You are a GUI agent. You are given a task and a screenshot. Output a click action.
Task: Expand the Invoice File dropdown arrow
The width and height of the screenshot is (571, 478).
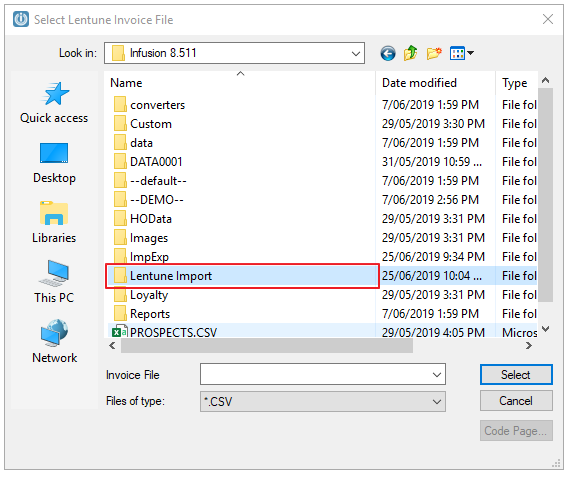pos(437,374)
